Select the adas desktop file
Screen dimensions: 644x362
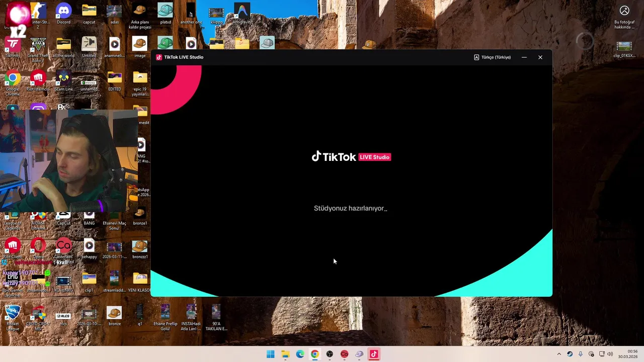(115, 14)
